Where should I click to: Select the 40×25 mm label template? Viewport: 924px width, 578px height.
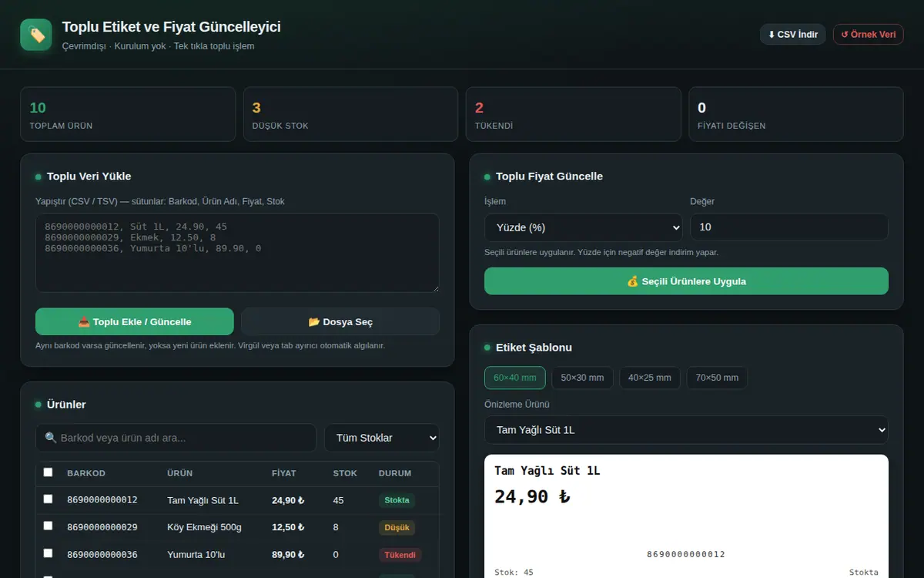[x=650, y=378]
